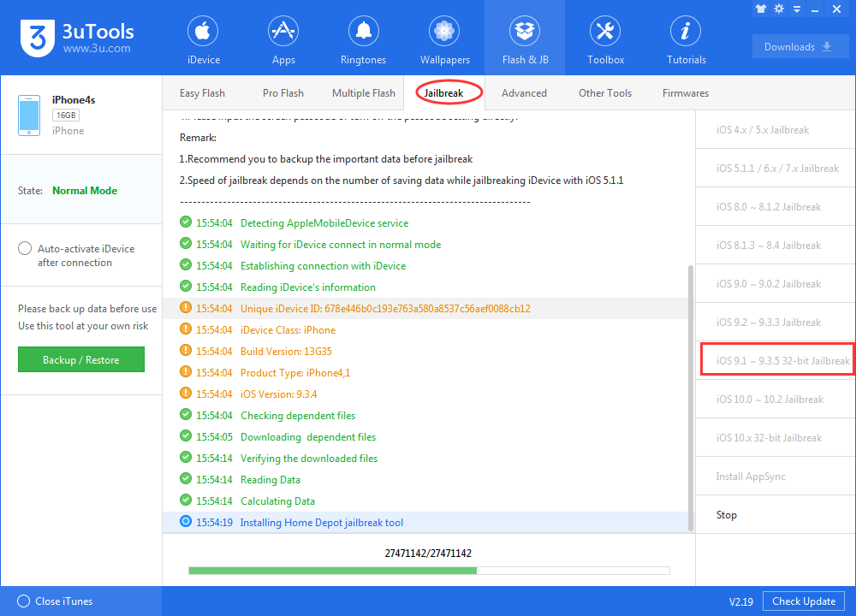The image size is (856, 616).
Task: Click the jailbreak progress bar
Action: (x=429, y=571)
